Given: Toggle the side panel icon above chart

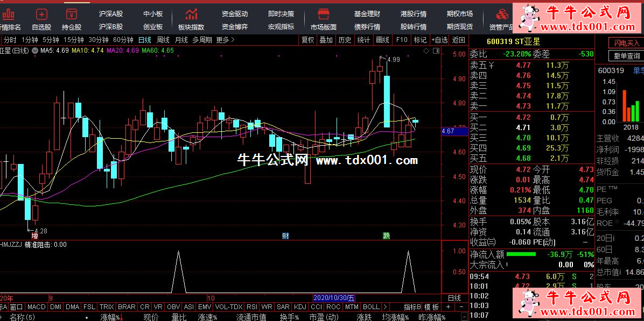Looking at the screenshot, I should click(436, 51).
